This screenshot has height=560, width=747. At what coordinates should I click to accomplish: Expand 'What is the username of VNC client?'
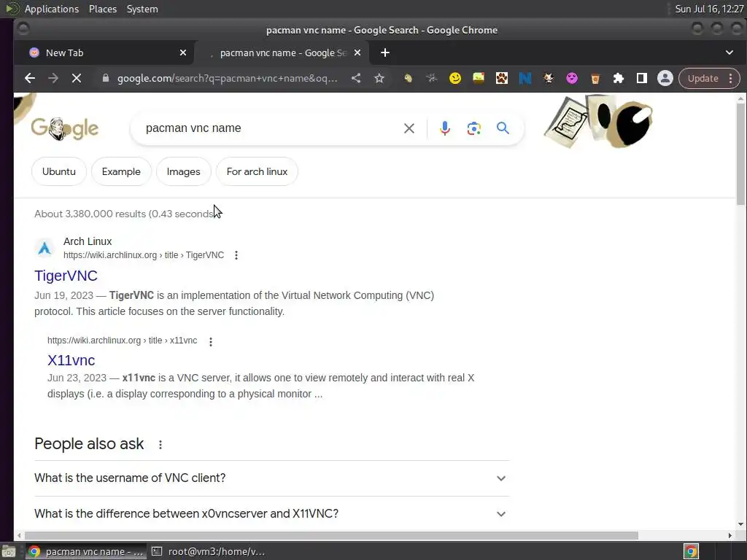pos(272,478)
